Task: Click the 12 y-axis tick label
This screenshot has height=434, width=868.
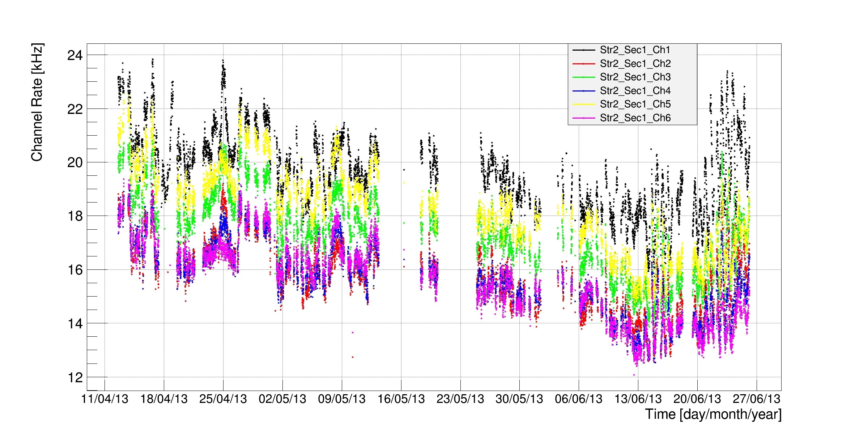Action: 75,378
